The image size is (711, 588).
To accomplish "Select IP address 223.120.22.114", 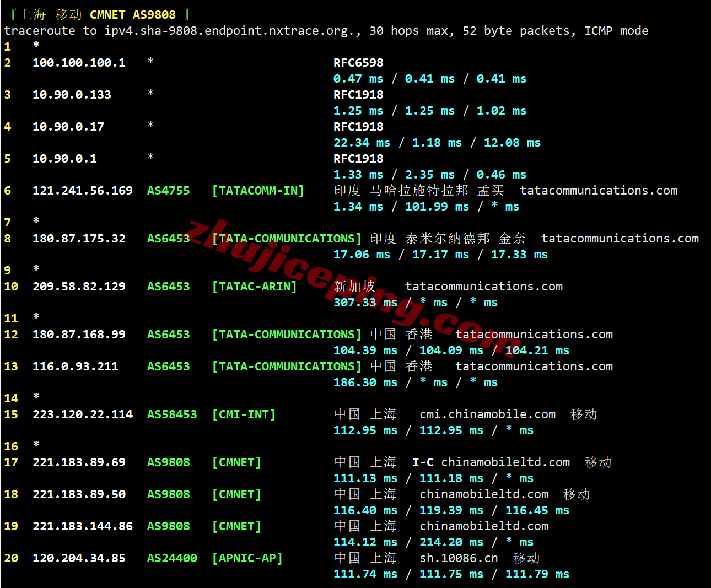I will coord(83,414).
